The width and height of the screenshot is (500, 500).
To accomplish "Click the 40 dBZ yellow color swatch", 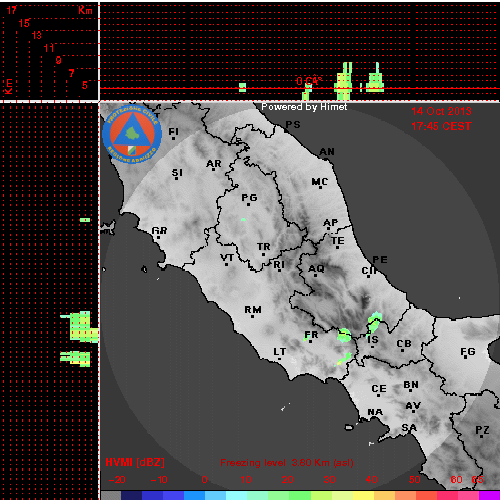I will 364,495.
